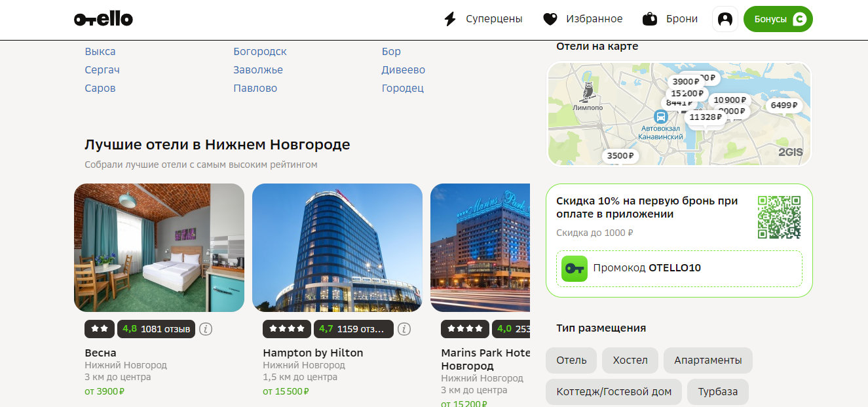Open the Заволжье city link
The height and width of the screenshot is (407, 868).
(258, 70)
